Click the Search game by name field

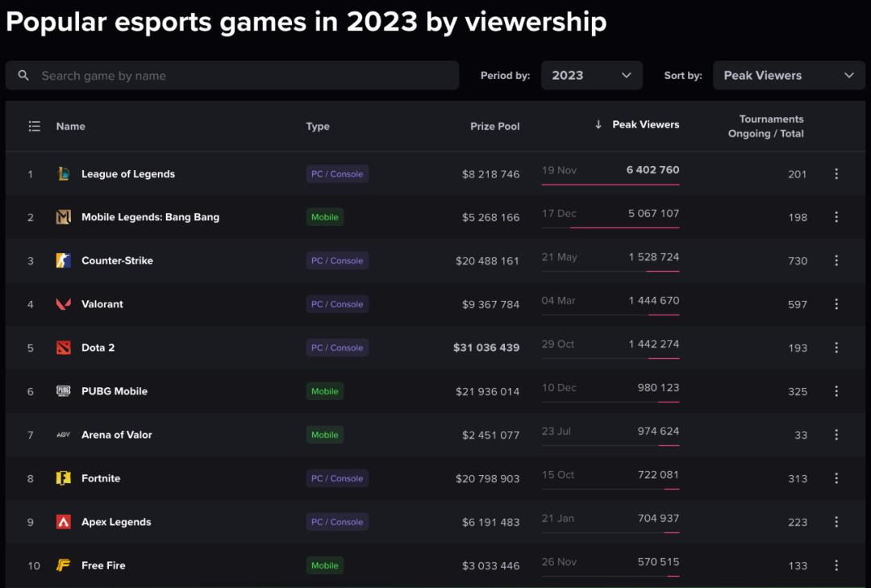(x=242, y=75)
